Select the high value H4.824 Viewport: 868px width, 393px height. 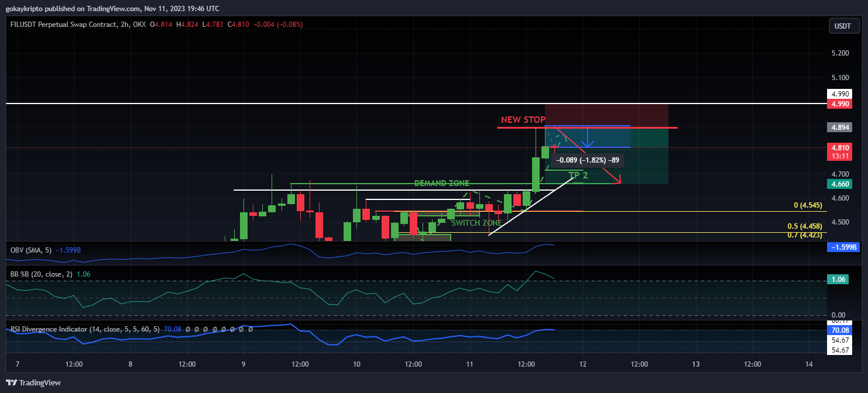click(x=187, y=25)
